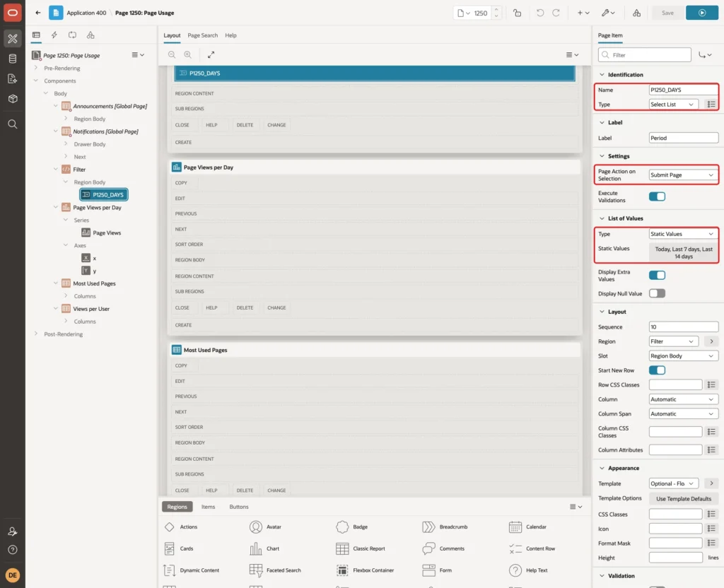Image resolution: width=724 pixels, height=588 pixels.
Task: Select P1250_DAYS in the tree
Action: click(104, 195)
